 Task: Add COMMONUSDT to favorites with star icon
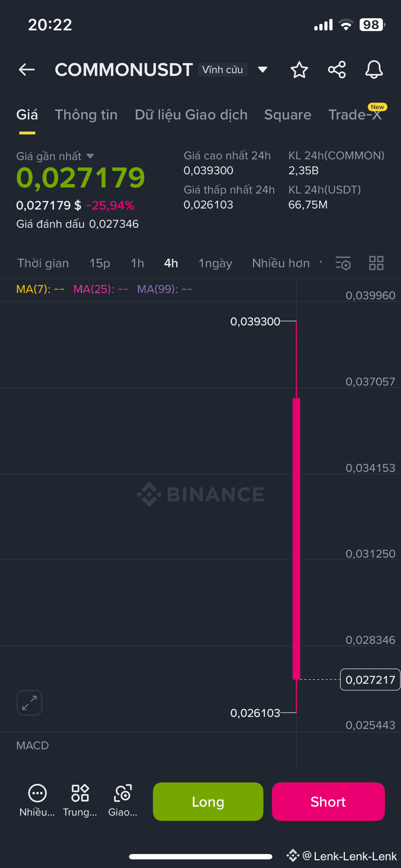click(x=299, y=70)
